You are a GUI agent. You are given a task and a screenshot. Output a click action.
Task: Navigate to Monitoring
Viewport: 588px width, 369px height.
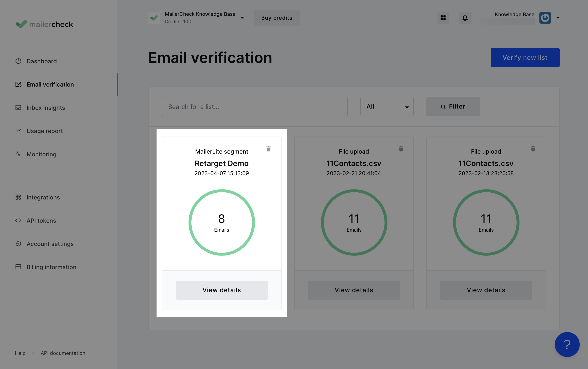click(41, 154)
